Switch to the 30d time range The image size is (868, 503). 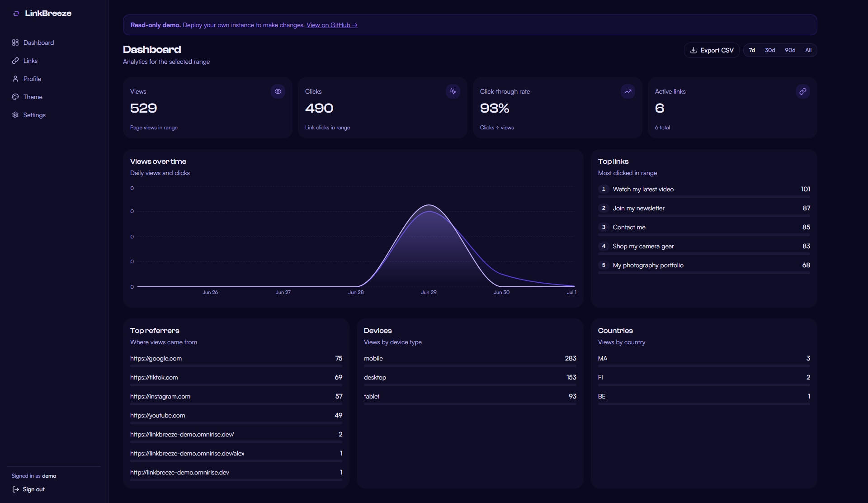click(x=770, y=50)
